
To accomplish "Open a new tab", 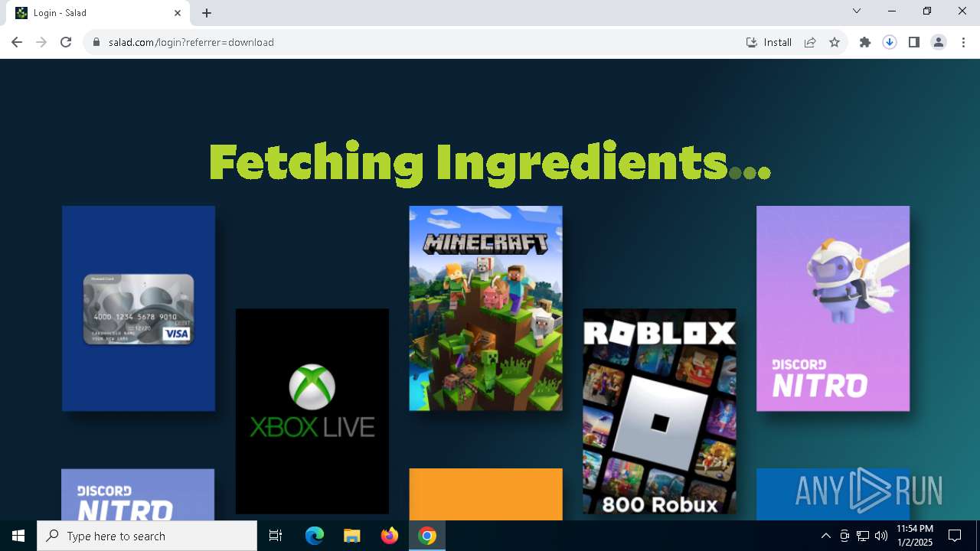I will 207,13.
